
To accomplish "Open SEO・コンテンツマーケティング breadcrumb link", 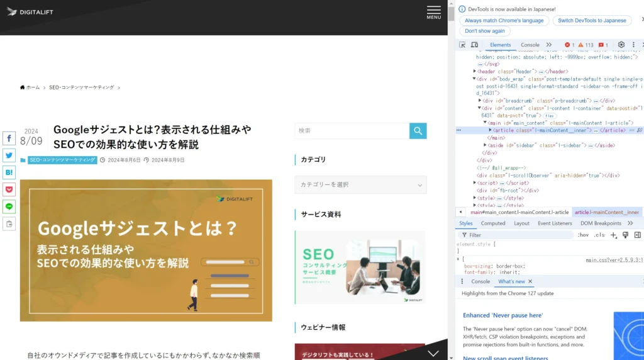I will coord(81,87).
